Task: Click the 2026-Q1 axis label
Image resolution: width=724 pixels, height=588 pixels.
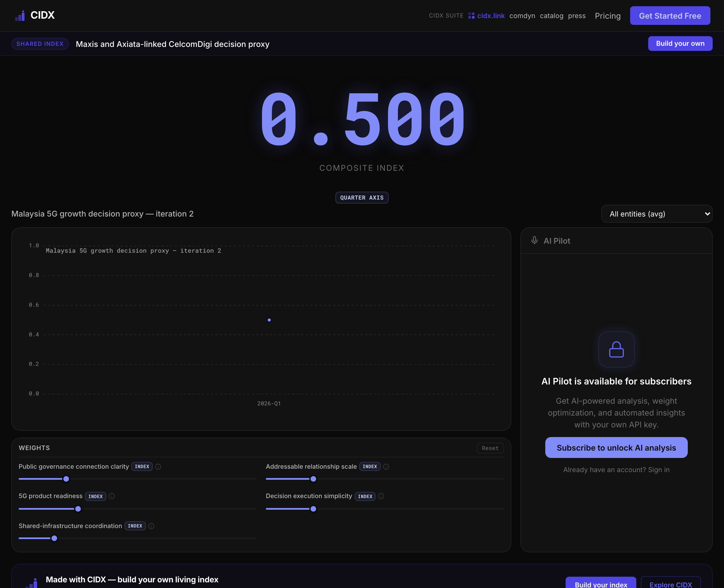Action: tap(269, 403)
